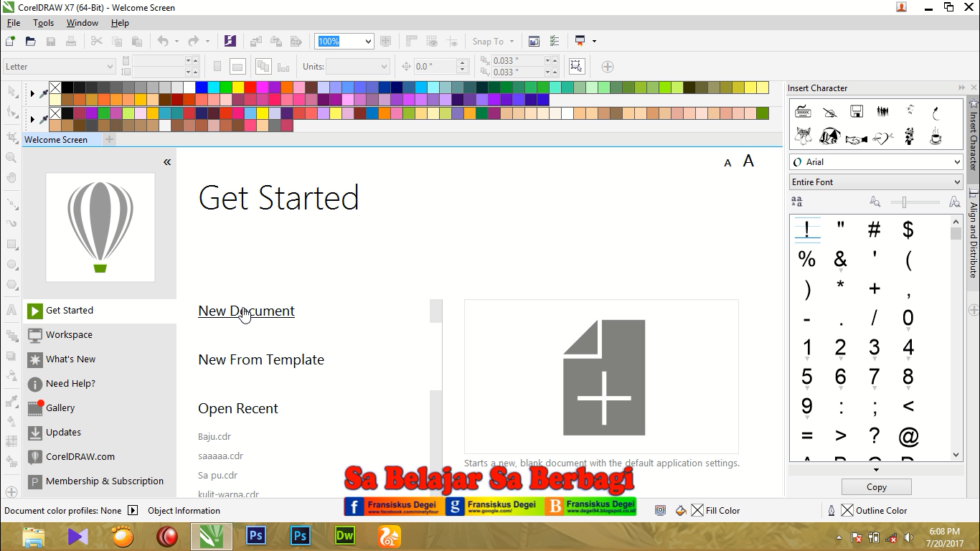Open recent file Baju.cdr

click(215, 436)
